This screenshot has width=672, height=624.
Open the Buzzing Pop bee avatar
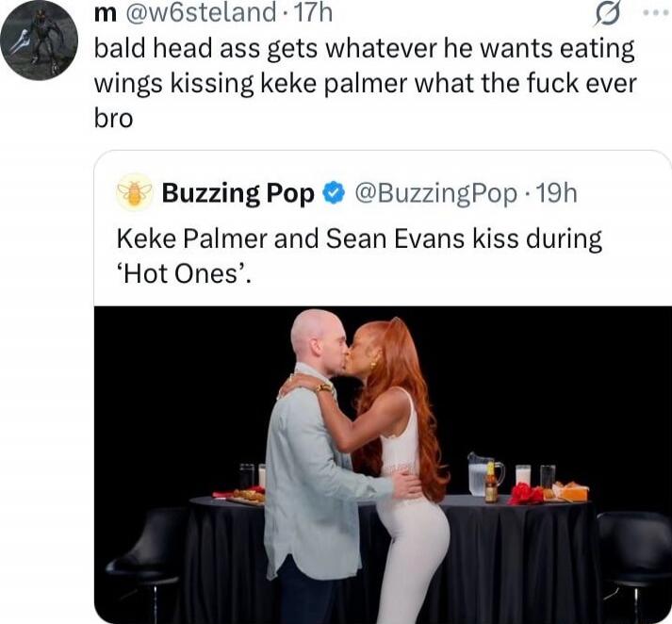coord(135,192)
